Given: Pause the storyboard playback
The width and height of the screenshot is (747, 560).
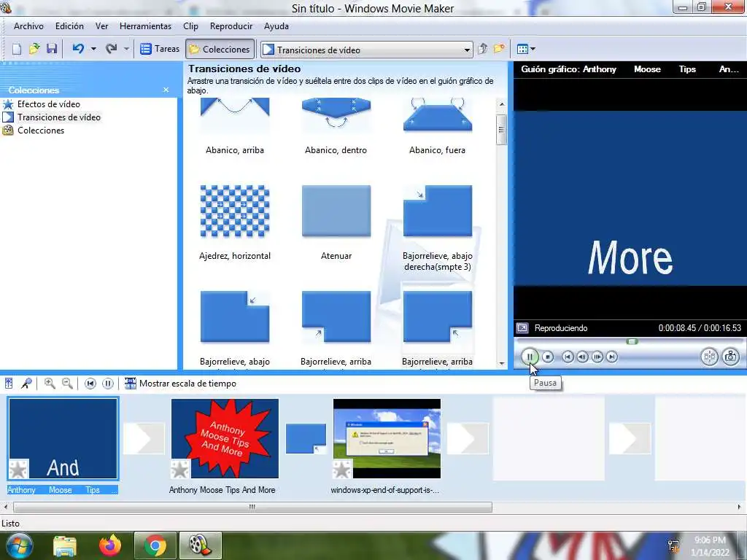Looking at the screenshot, I should coord(108,384).
